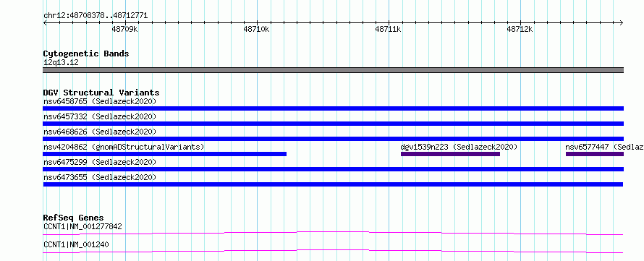
Task: Click the dgv1539n223 (Sedlazeck2020) label
Action: (x=459, y=147)
